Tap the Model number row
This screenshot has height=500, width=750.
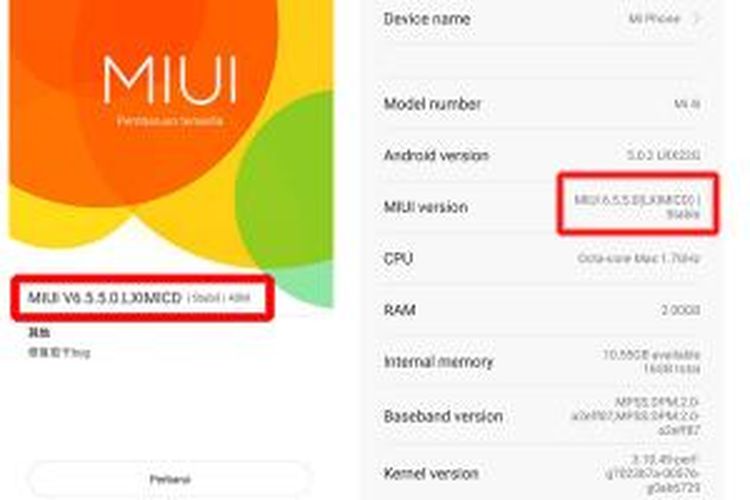coord(542,103)
